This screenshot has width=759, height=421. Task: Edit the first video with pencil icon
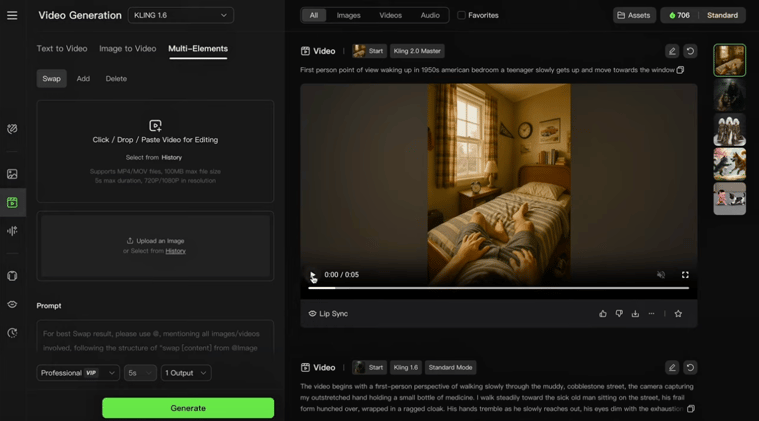(672, 51)
